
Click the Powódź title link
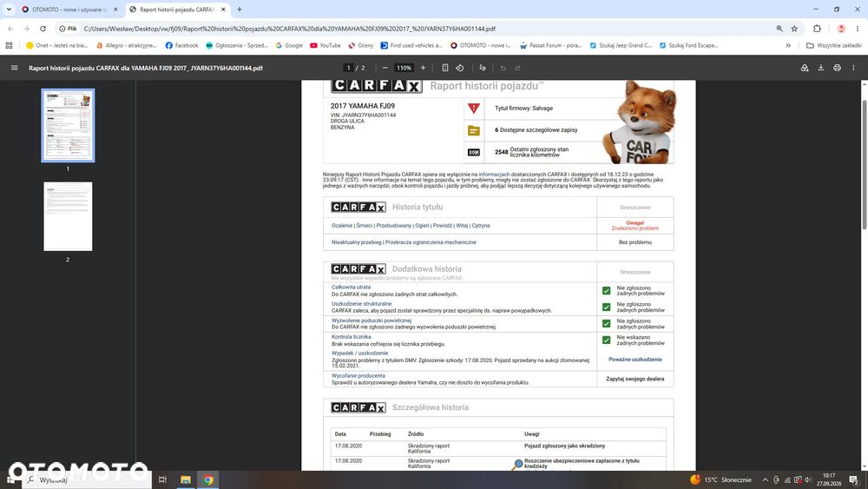click(x=443, y=226)
